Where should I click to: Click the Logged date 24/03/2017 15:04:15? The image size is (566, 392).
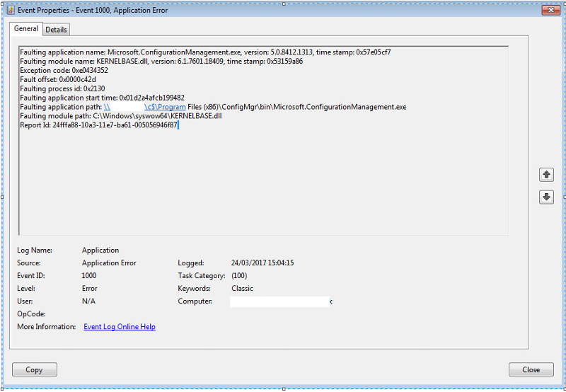point(262,263)
